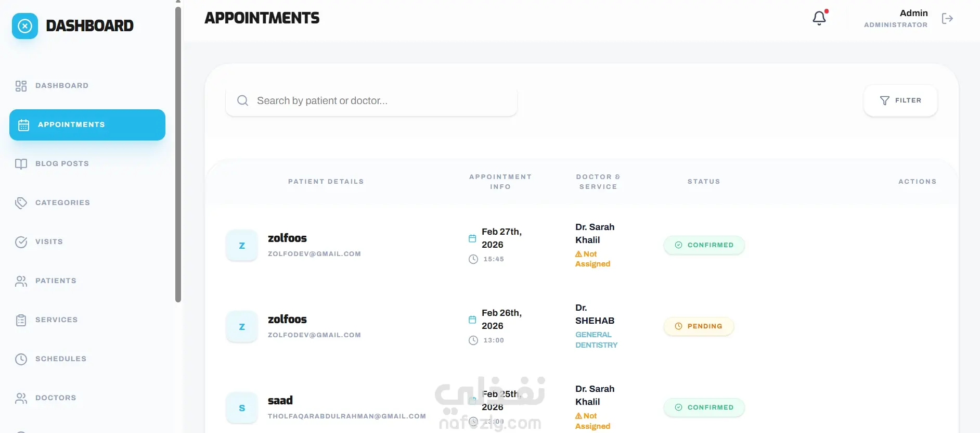This screenshot has height=433, width=980.
Task: Click the 15:45 appointment time
Action: tap(494, 259)
